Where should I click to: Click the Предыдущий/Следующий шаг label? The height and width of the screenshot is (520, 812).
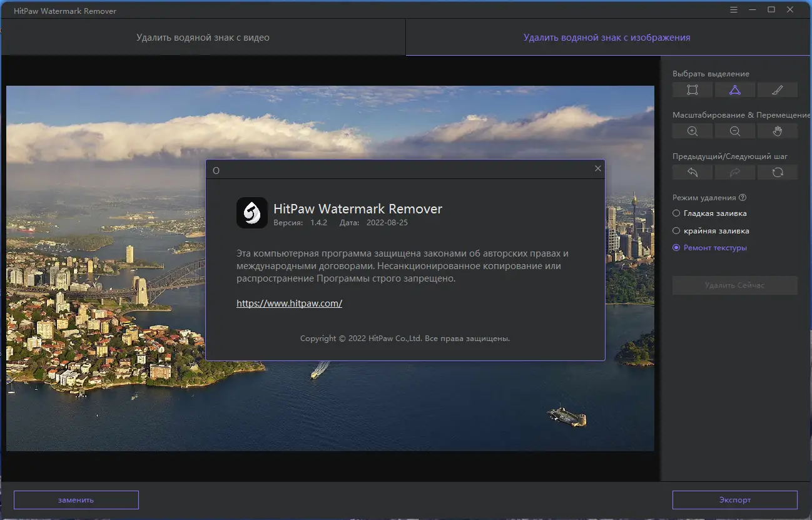[730, 156]
